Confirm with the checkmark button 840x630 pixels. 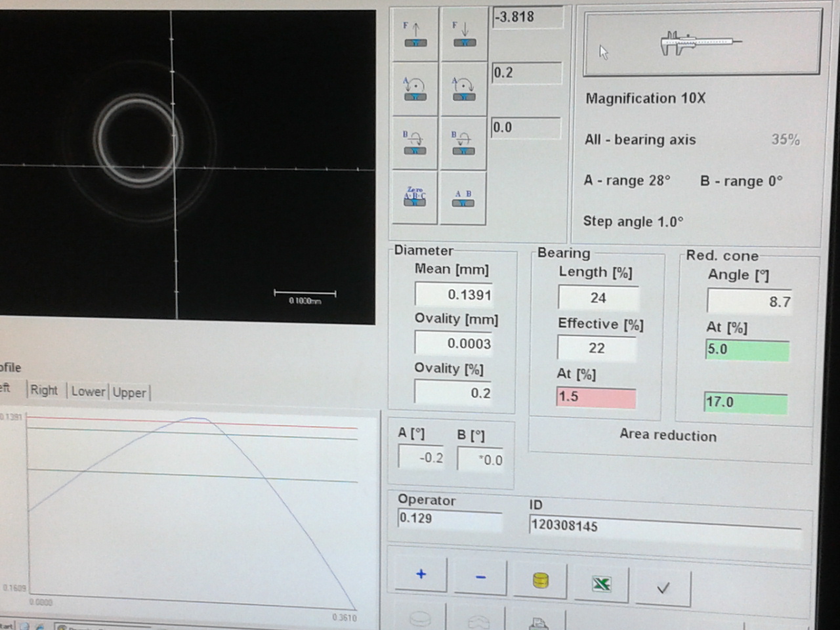[663, 587]
